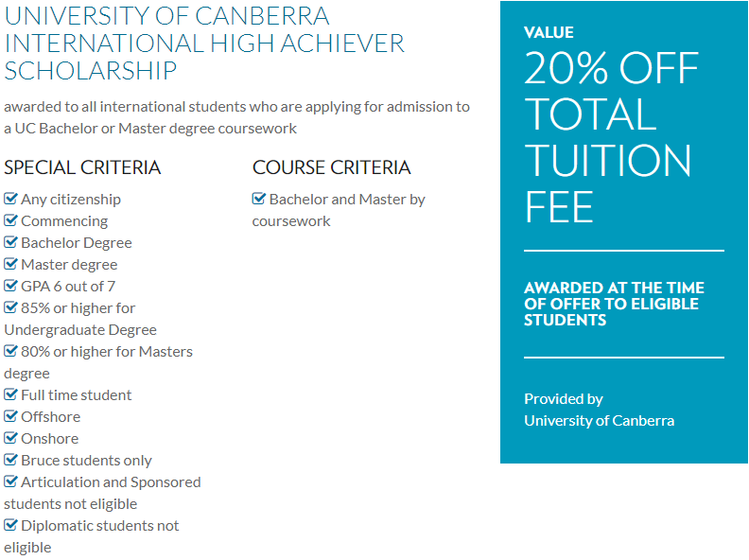Click the check icon beside Master degree
The image size is (749, 560).
pos(10,264)
